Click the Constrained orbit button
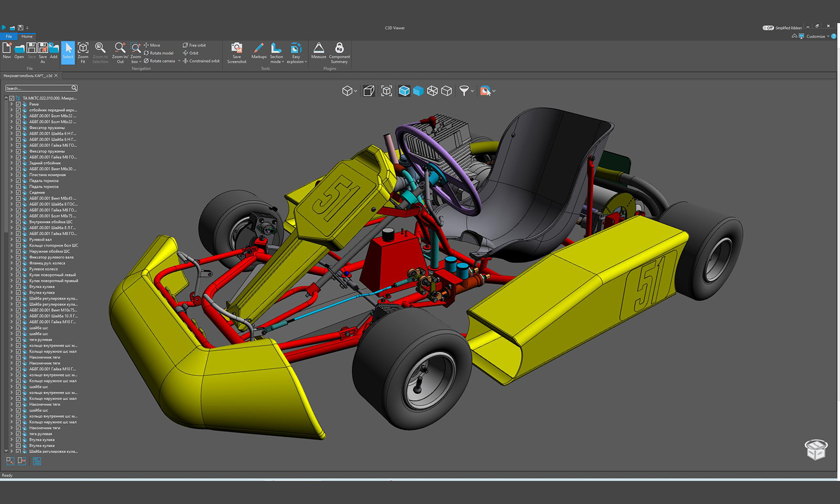Screen dimensions: 840x504 (201, 61)
